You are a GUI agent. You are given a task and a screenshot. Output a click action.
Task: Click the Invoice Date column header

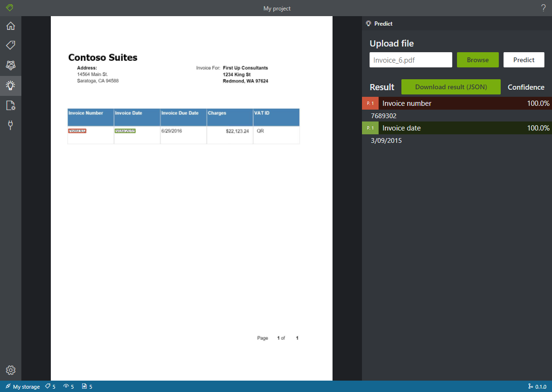click(128, 113)
